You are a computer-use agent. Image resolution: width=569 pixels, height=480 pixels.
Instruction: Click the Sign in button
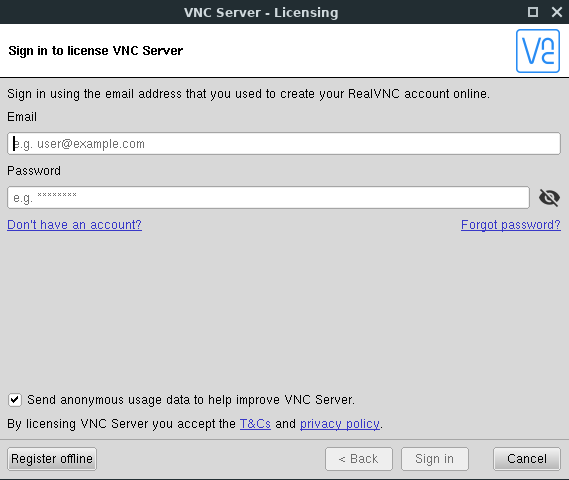435,459
